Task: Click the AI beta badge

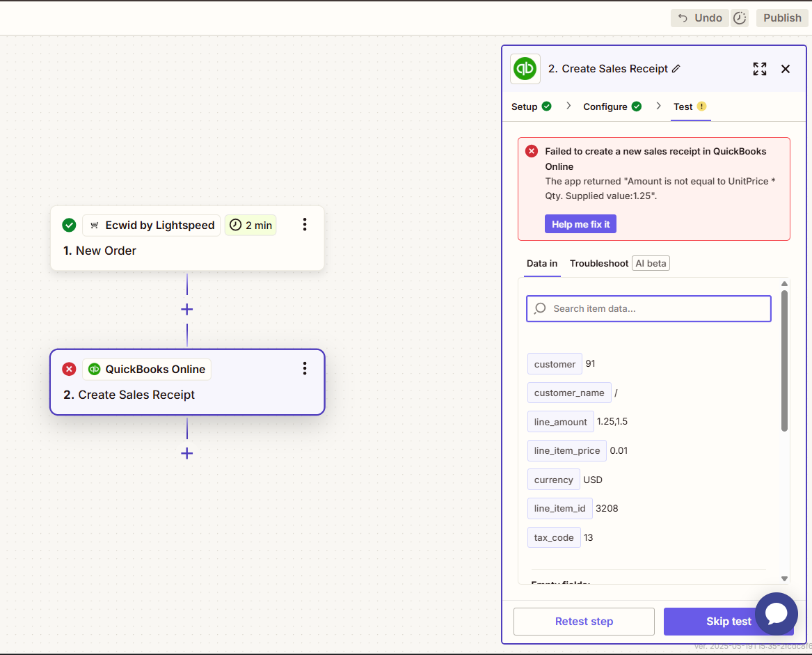Action: point(651,263)
